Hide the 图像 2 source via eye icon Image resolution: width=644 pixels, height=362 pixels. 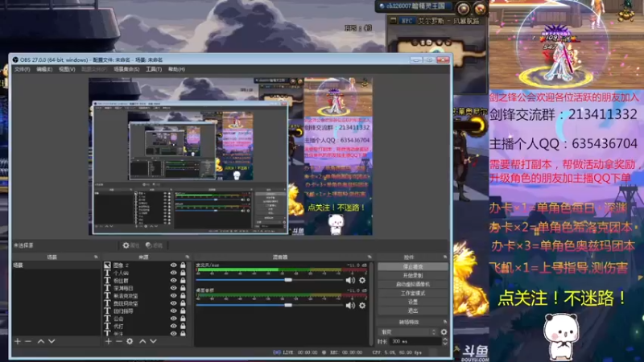point(173,265)
